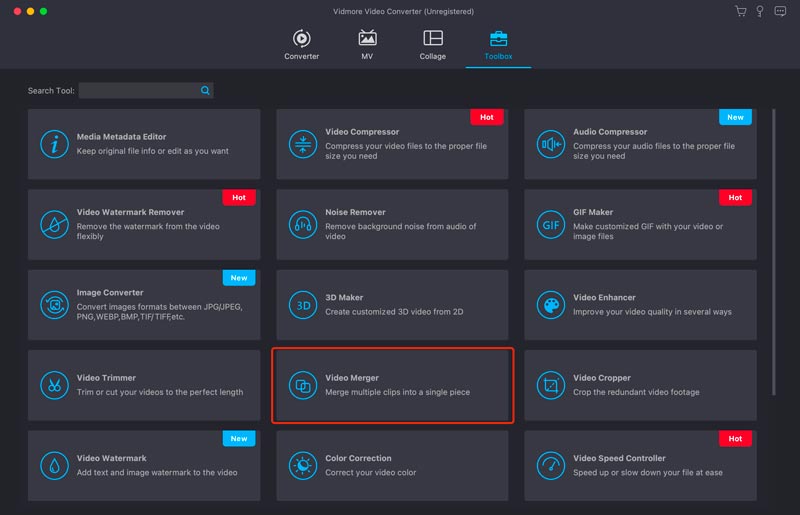Select the Video Compressor icon
Viewport: 800px width, 515px height.
tap(302, 144)
